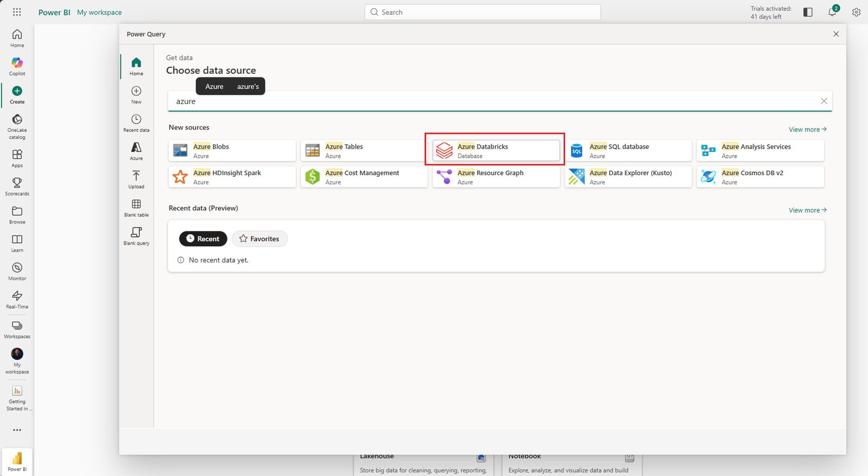Toggle the side pane layout icon

tap(808, 12)
